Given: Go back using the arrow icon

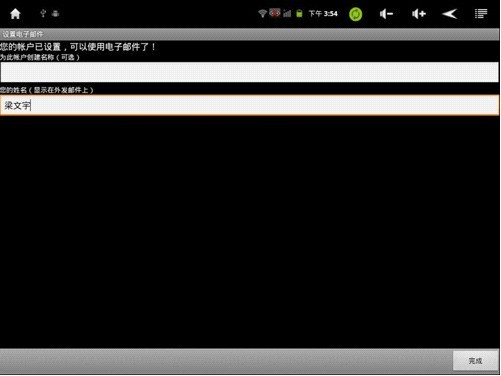Looking at the screenshot, I should [450, 14].
